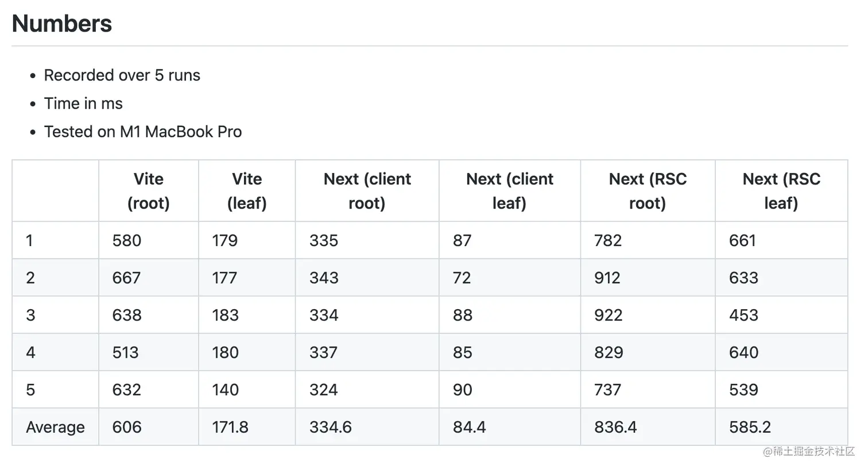Click the Next (client root) header cell
The image size is (868, 470).
[367, 191]
